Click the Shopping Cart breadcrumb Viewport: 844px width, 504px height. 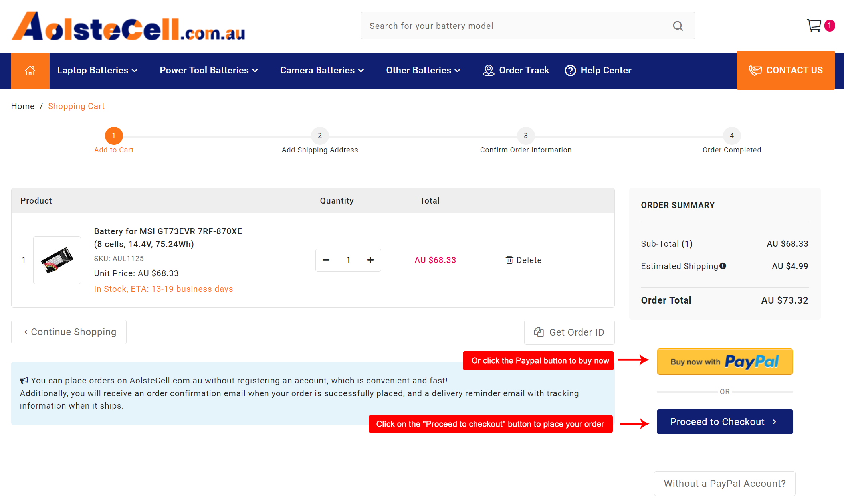coord(76,106)
